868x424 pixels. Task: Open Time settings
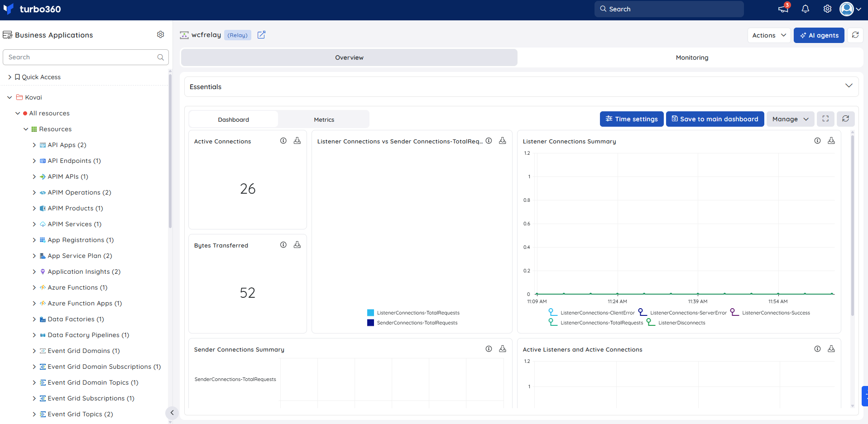[632, 119]
